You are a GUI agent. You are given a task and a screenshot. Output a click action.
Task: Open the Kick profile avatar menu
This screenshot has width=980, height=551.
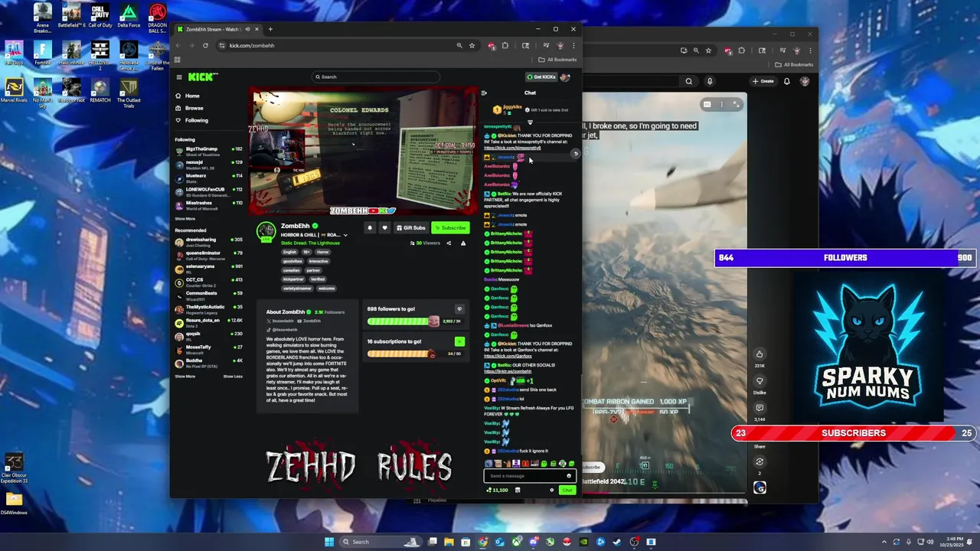click(x=565, y=77)
